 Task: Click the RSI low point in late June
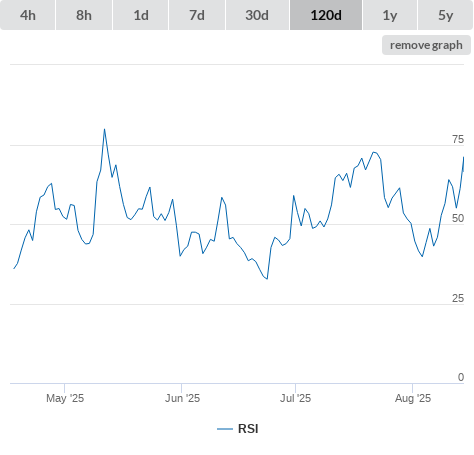[267, 279]
